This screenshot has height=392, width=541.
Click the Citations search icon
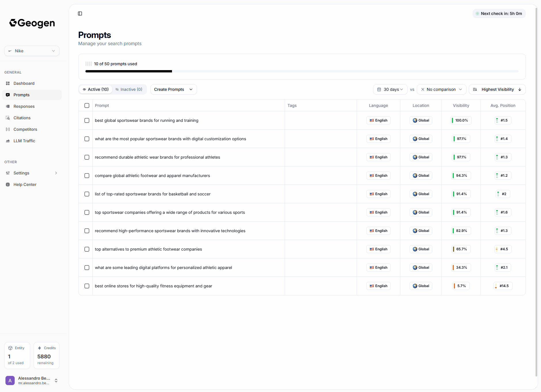click(8, 118)
